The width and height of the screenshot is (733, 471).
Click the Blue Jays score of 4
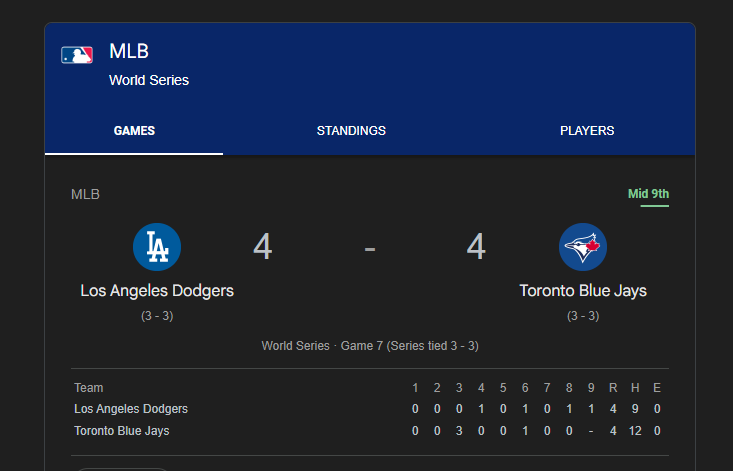[476, 247]
